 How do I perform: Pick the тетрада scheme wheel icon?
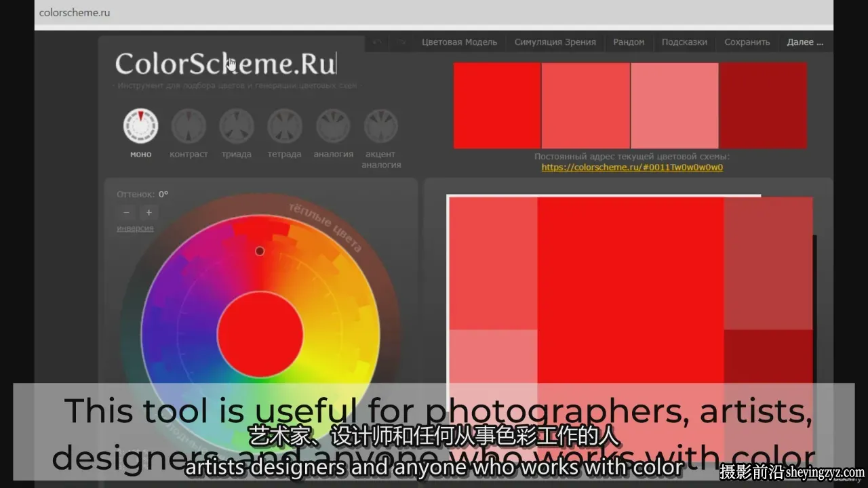click(x=285, y=126)
